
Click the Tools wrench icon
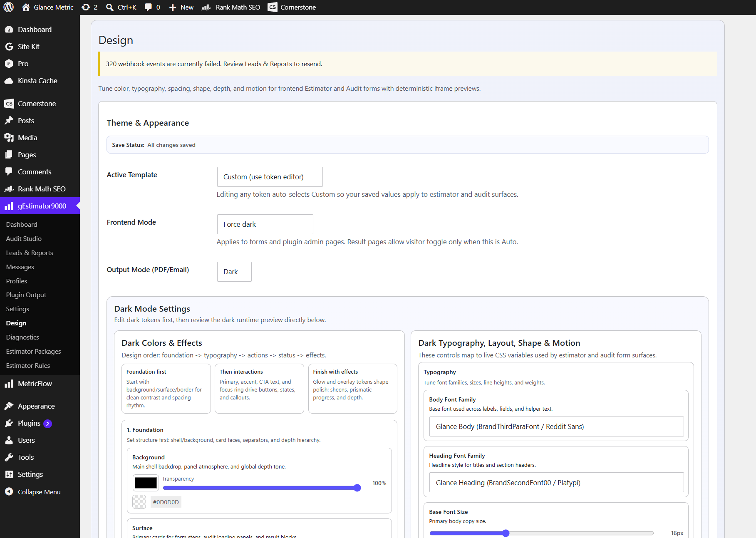point(9,457)
